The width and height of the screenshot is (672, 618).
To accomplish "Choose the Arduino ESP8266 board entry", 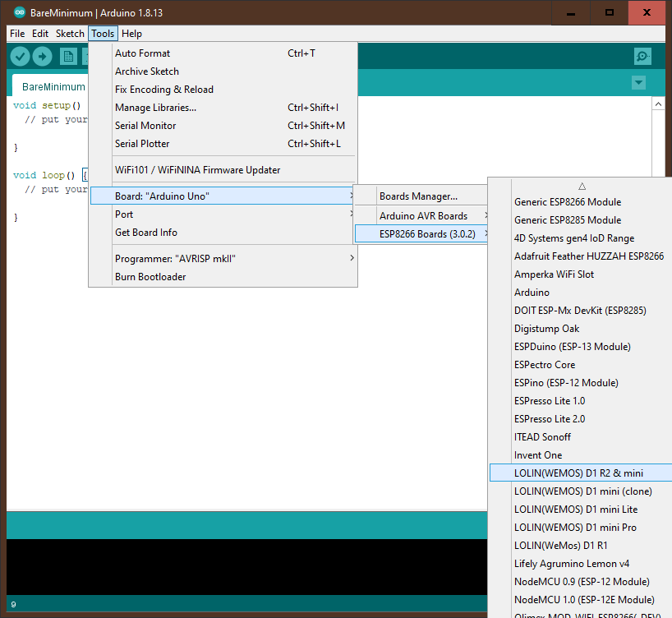I will tap(581, 292).
